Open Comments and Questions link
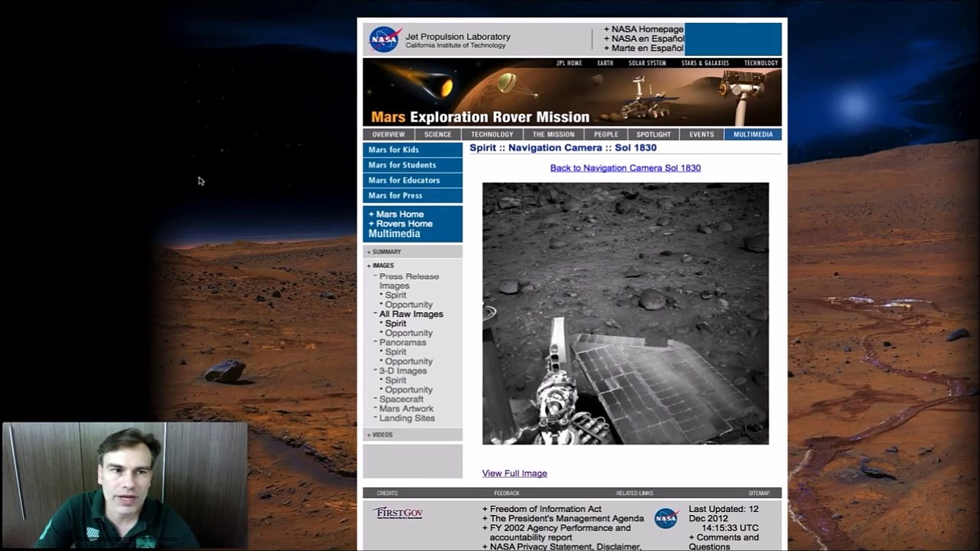Image resolution: width=980 pixels, height=551 pixels. [724, 542]
